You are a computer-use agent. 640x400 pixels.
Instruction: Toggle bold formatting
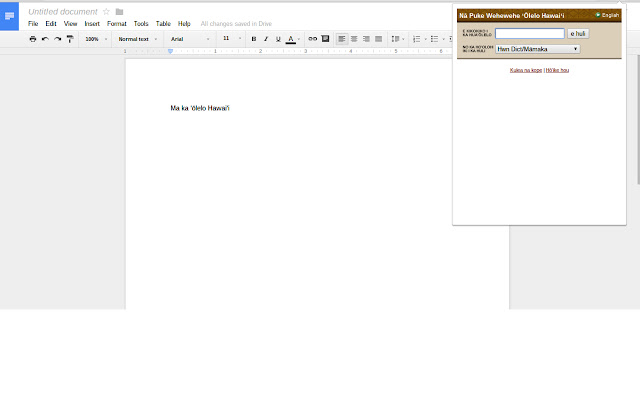tap(254, 39)
